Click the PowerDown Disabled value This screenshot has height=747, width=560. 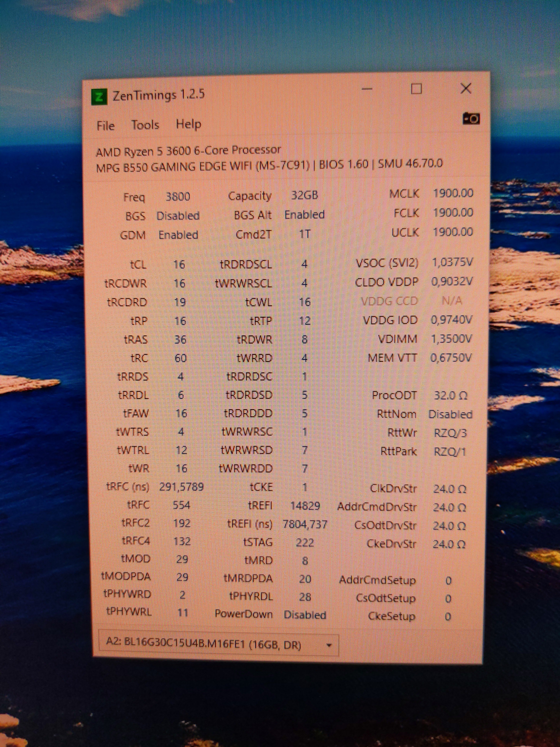305,615
